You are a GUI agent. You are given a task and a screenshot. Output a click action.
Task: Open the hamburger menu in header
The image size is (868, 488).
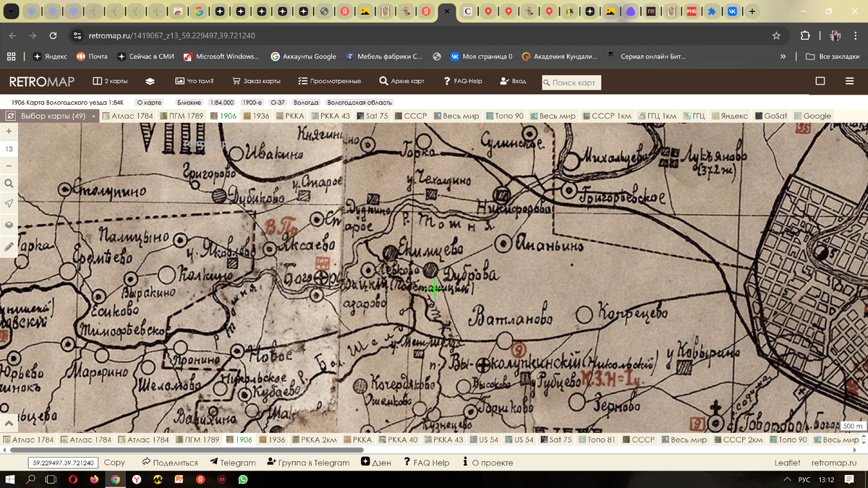[x=849, y=82]
